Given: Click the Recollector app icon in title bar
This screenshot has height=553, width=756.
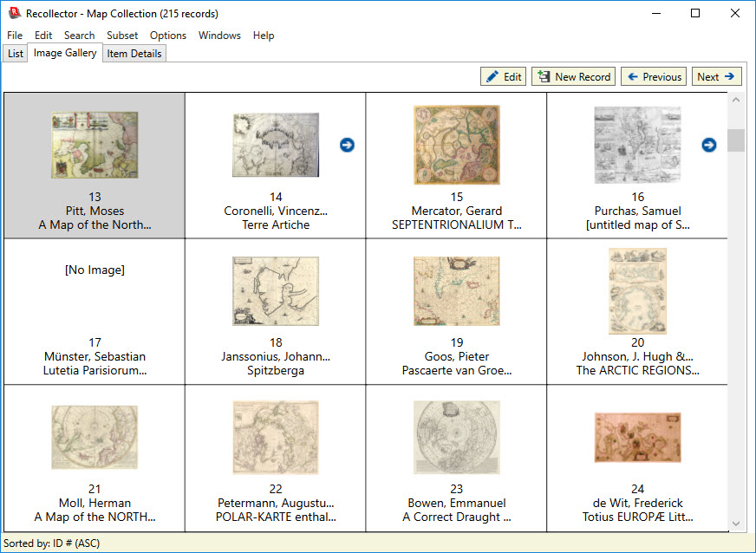Looking at the screenshot, I should click(x=15, y=13).
